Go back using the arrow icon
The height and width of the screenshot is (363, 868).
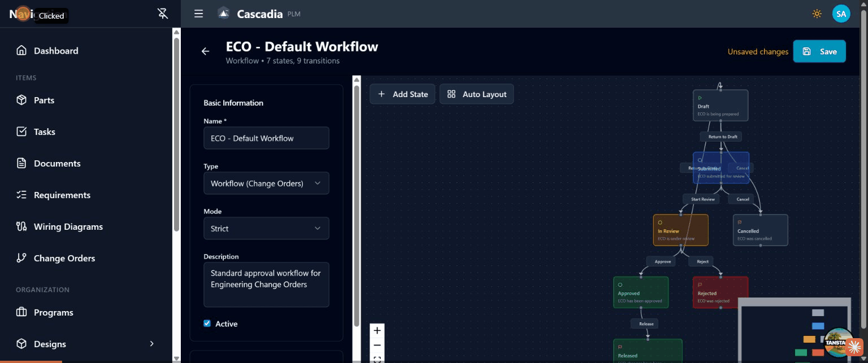205,51
